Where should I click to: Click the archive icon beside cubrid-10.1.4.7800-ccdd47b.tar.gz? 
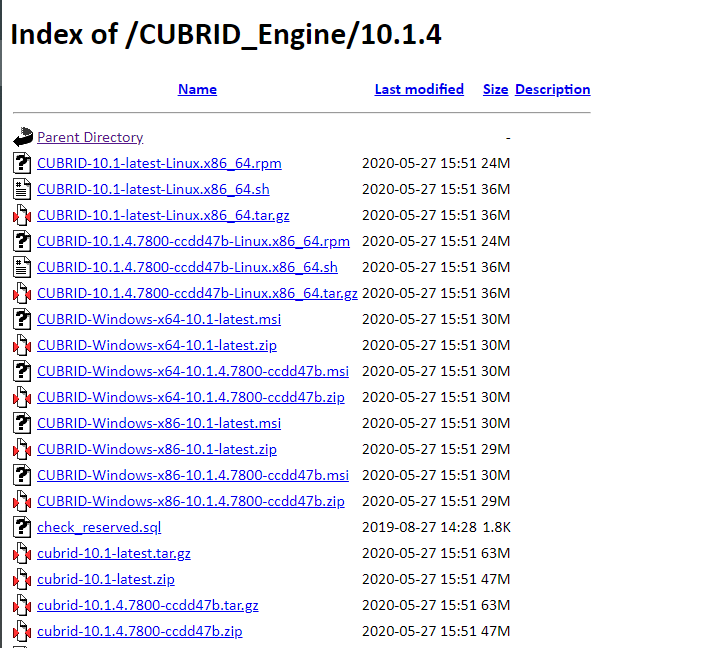point(22,605)
